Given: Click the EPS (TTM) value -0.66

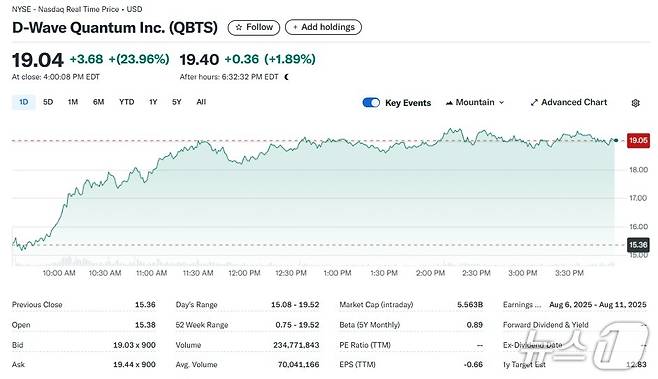Looking at the screenshot, I should tap(473, 364).
